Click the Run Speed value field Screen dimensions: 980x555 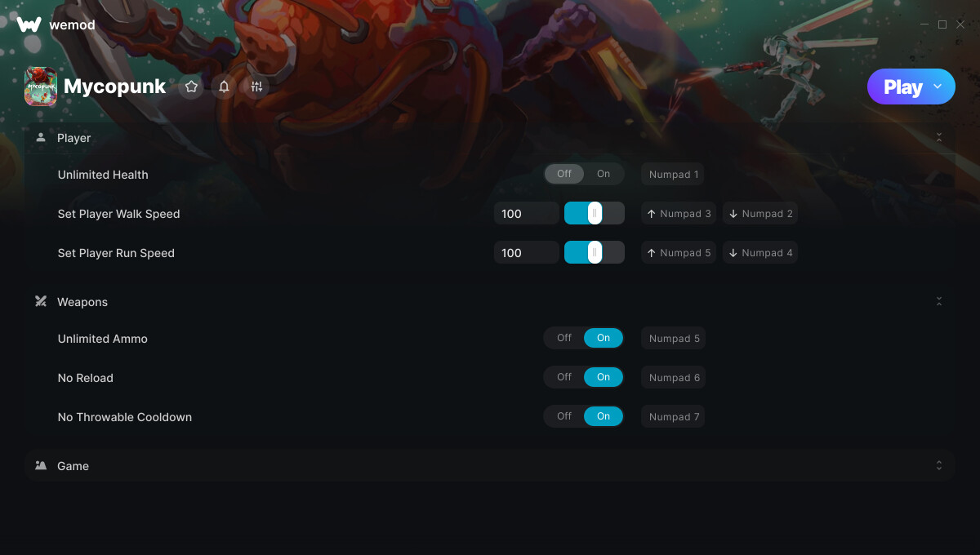click(527, 253)
